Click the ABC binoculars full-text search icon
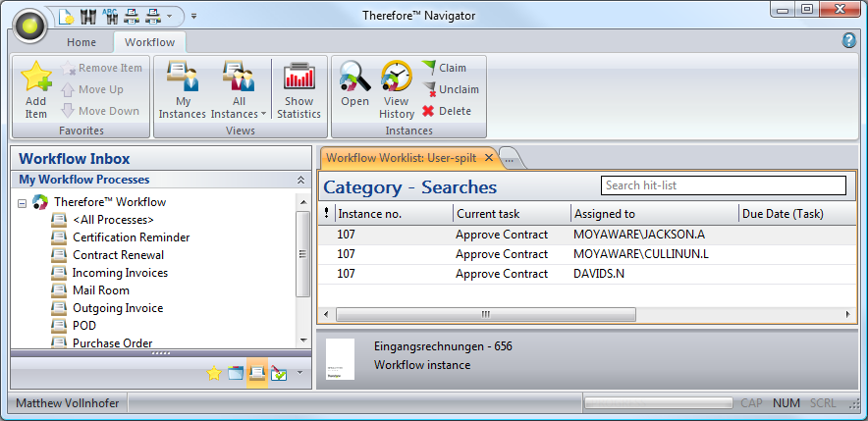Screen dimensions: 868x421 click(110, 16)
